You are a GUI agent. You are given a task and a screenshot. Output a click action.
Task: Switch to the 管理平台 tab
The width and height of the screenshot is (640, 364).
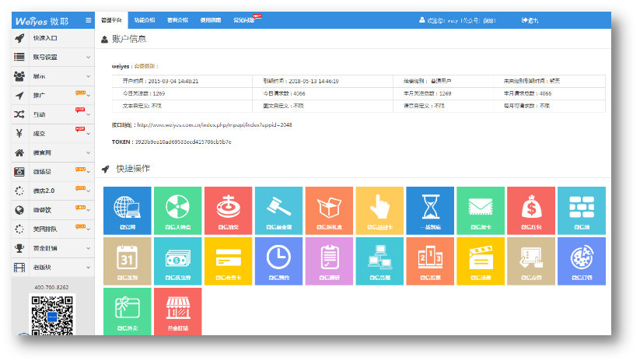(111, 20)
